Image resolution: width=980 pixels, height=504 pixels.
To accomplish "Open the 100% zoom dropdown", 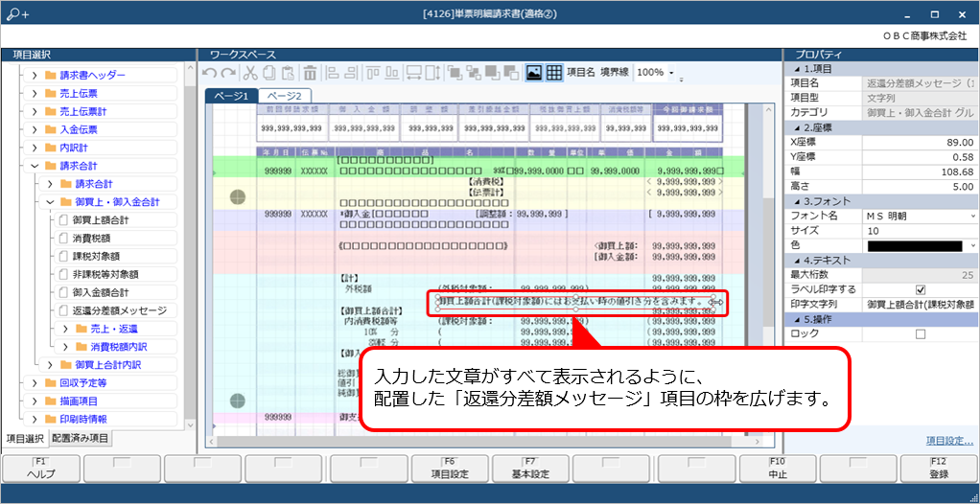I will click(671, 73).
